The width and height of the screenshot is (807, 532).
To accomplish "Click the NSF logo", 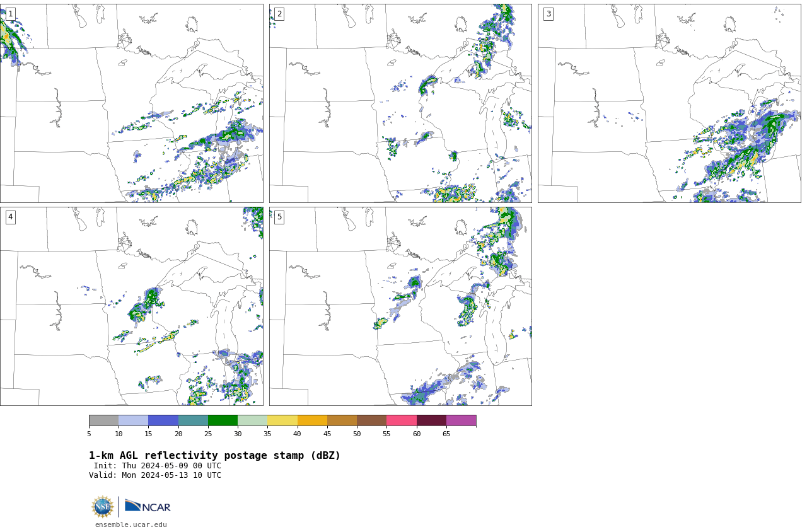I will 102,507.
